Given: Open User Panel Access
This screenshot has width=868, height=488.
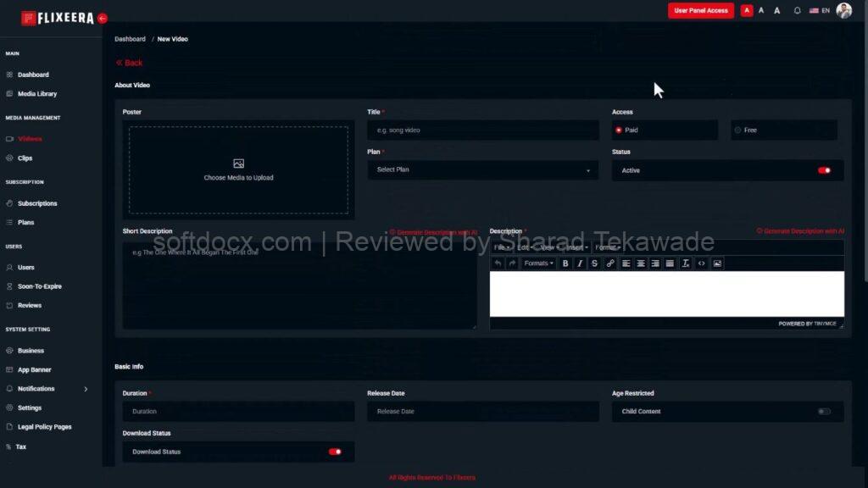Looking at the screenshot, I should point(700,10).
